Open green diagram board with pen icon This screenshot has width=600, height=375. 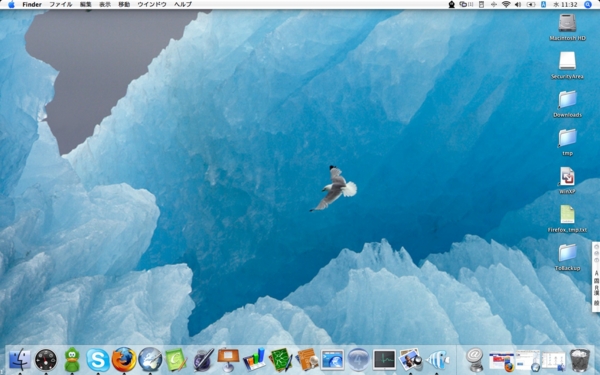(280, 360)
